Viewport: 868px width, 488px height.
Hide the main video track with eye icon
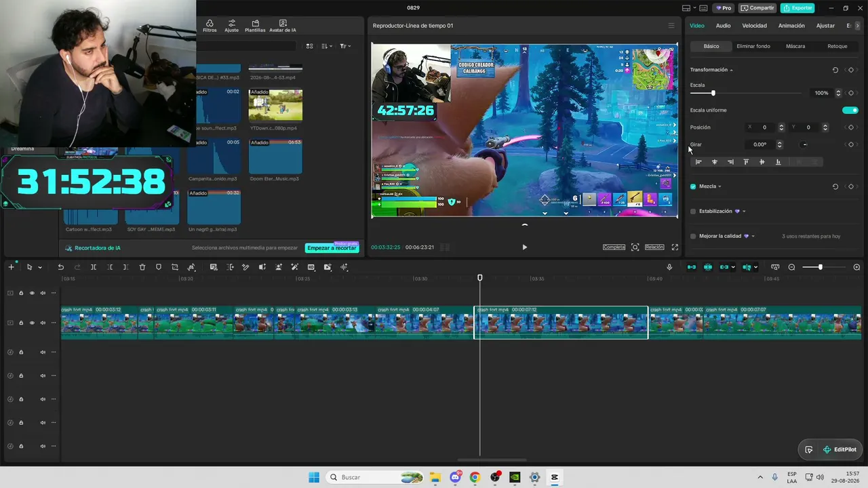[x=32, y=323]
